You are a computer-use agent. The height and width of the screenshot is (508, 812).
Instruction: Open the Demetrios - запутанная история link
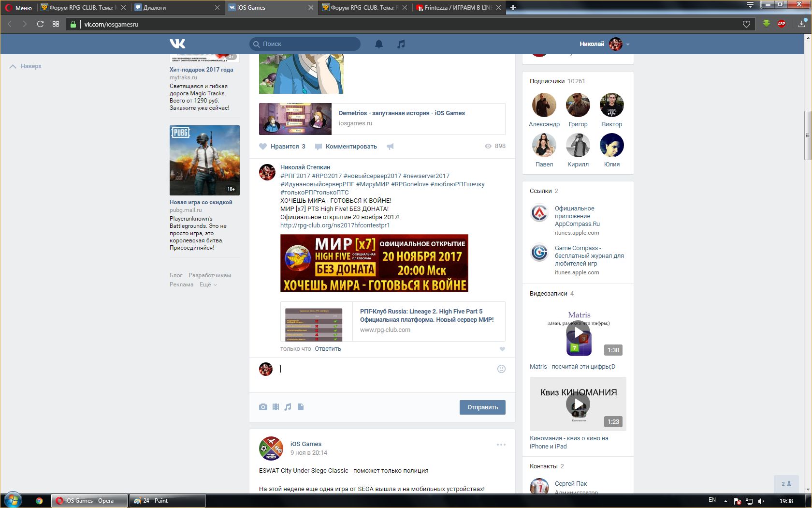coord(402,113)
